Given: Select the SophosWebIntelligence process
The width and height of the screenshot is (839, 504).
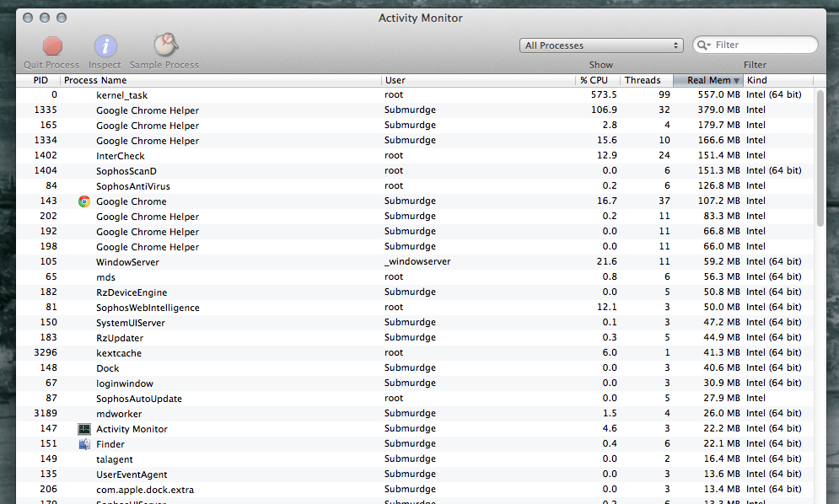Looking at the screenshot, I should click(x=415, y=307).
